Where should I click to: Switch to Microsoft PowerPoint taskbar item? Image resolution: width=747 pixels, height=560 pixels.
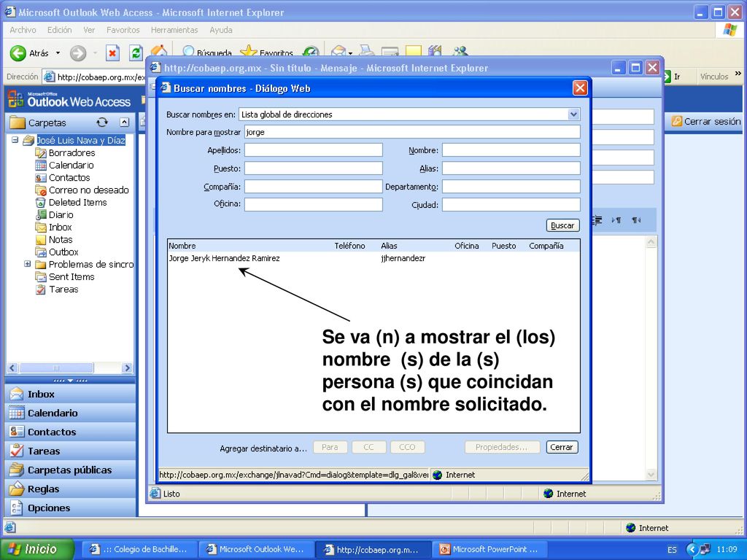click(489, 549)
